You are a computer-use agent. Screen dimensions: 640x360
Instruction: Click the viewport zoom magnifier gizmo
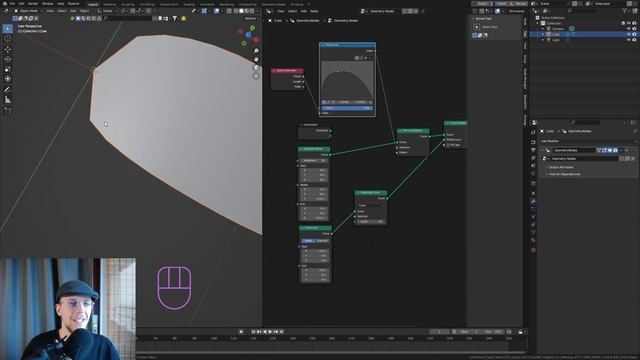256,51
